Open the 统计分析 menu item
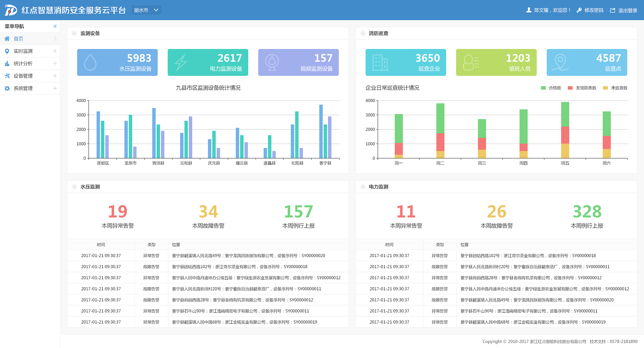This screenshot has height=348, width=644. (30, 63)
